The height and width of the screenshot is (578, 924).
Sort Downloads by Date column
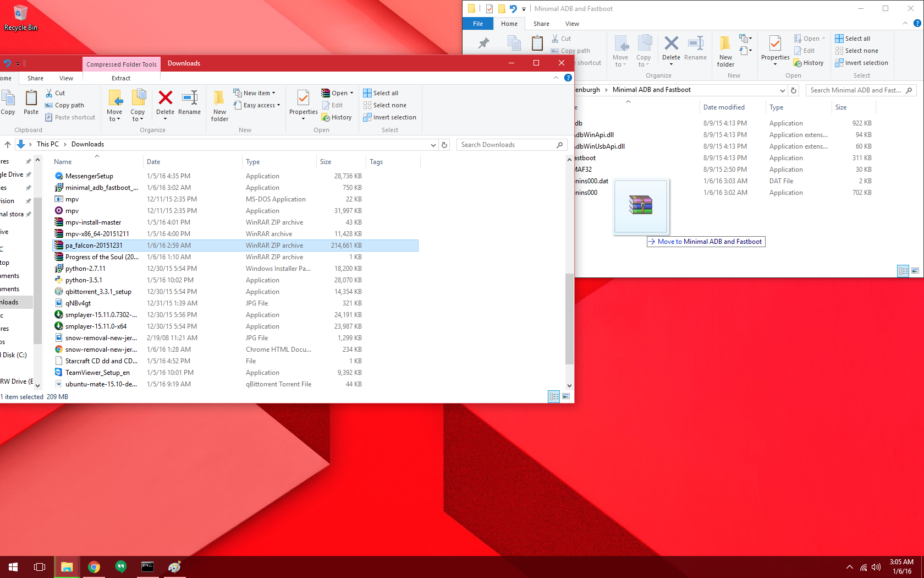click(192, 162)
